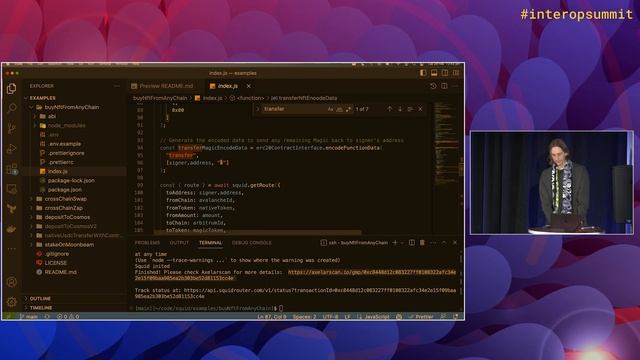Open the Explorer view in activity bar

click(11, 89)
